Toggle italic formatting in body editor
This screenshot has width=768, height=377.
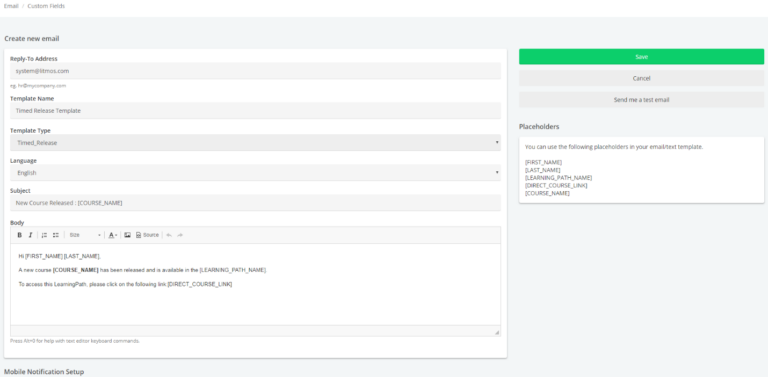tap(30, 235)
